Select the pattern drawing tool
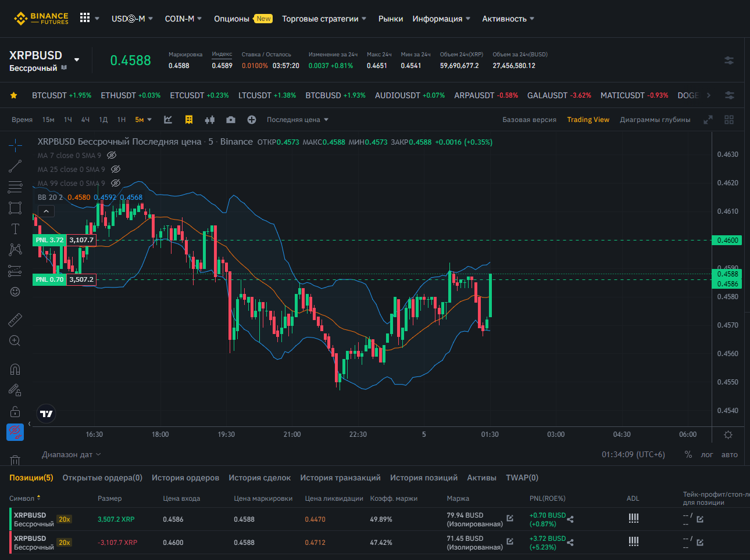Viewport: 750px width, 560px height. tap(15, 250)
